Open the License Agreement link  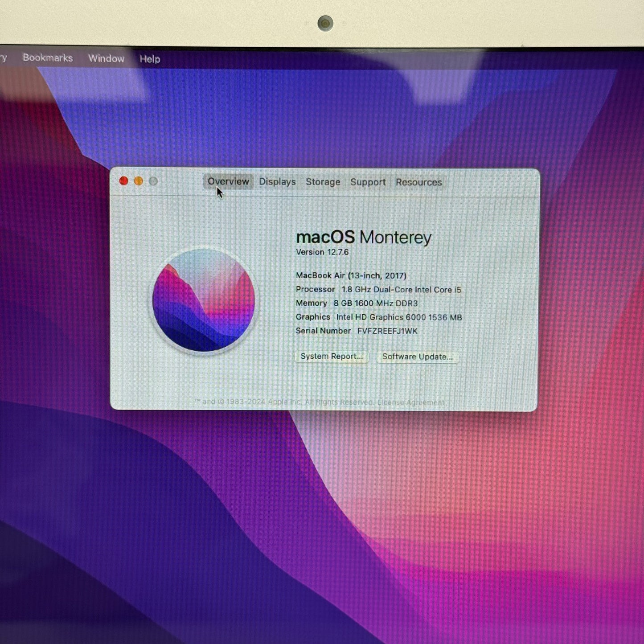pos(411,402)
